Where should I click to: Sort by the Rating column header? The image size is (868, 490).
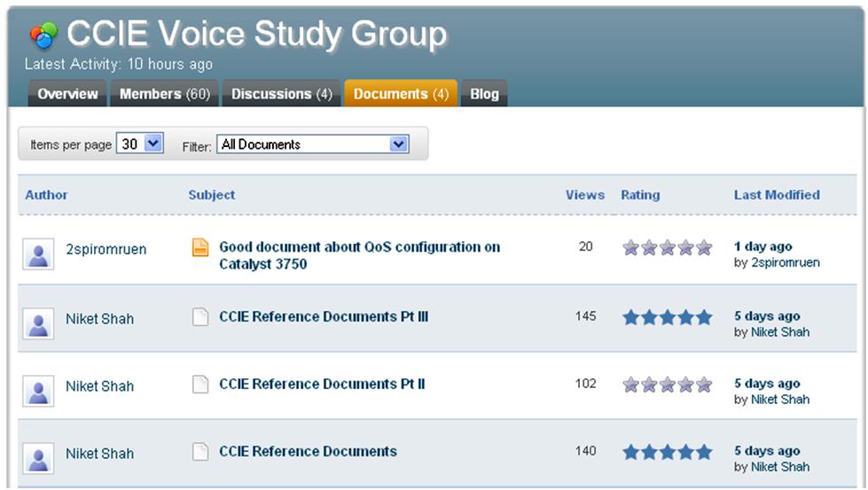640,195
